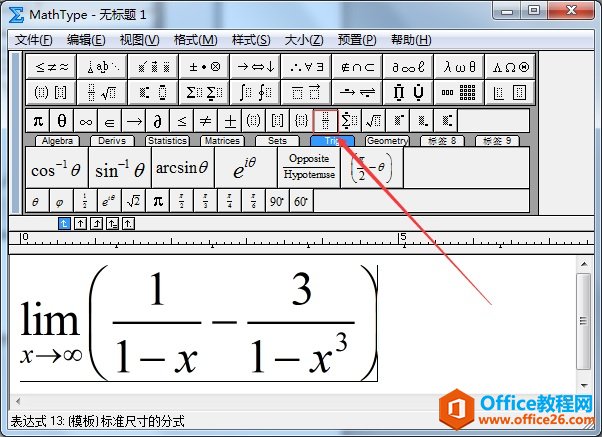
Task: Insert the theta symbol from small bar
Action: click(x=62, y=121)
